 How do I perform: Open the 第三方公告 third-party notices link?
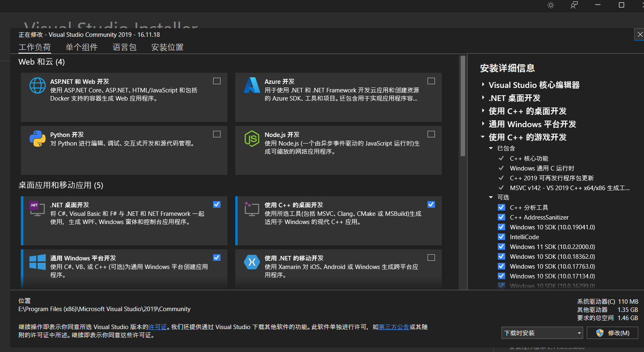pyautogui.click(x=394, y=327)
